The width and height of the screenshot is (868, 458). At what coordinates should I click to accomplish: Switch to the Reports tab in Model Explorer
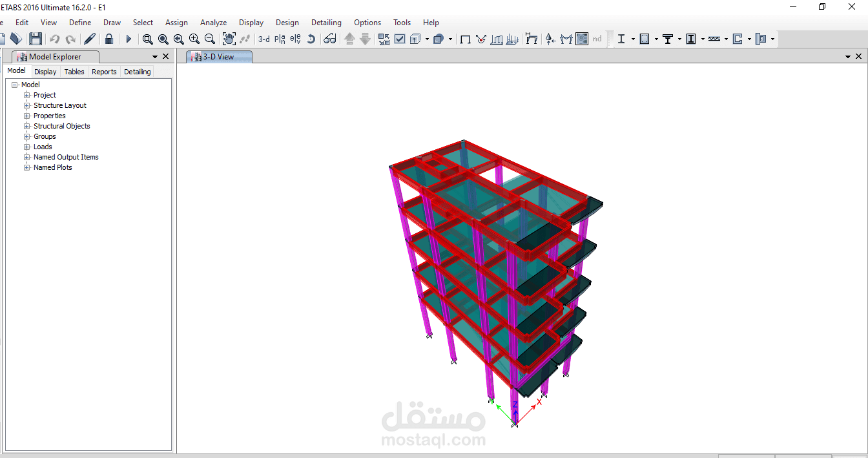[104, 72]
